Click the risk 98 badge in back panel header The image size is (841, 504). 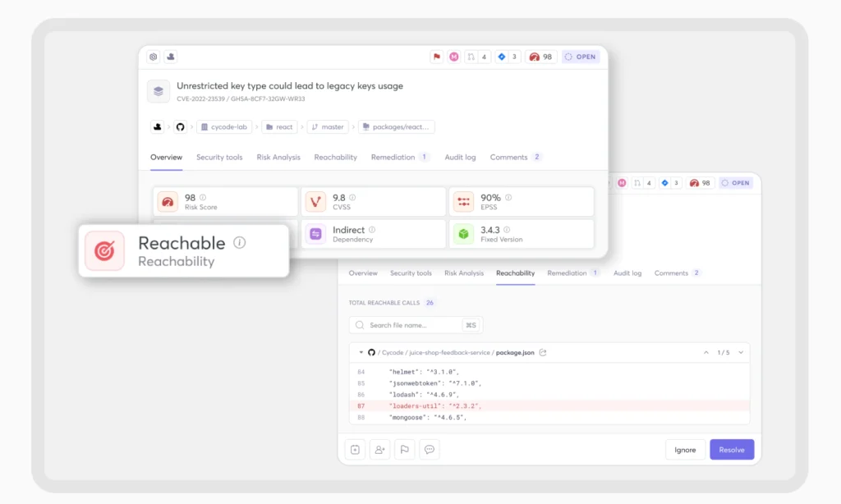(700, 183)
